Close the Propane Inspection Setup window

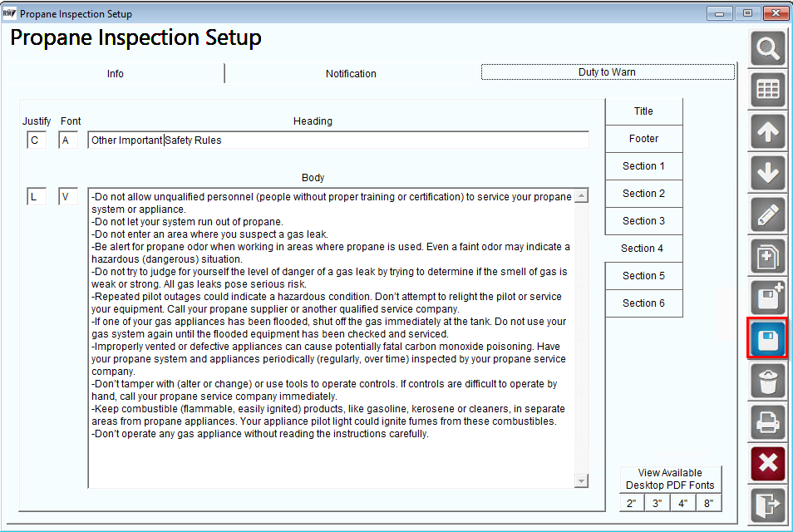776,13
